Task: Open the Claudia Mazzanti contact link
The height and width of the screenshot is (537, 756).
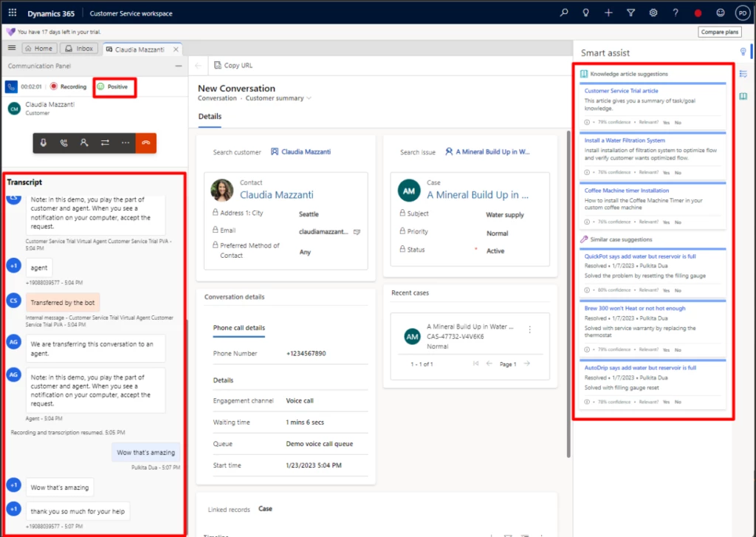Action: point(276,195)
